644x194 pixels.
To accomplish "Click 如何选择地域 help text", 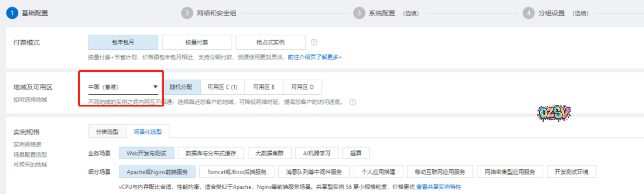I will click(30, 100).
